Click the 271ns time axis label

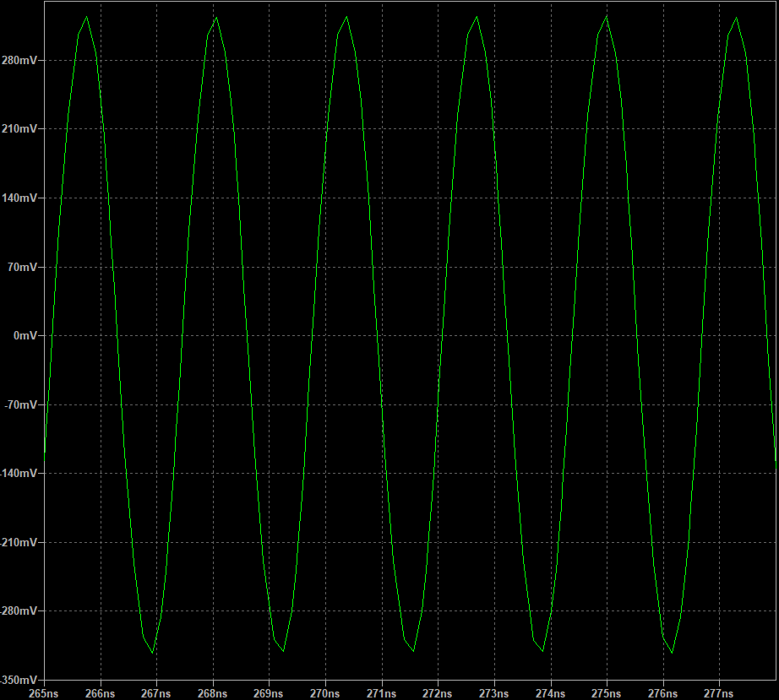coord(381,693)
